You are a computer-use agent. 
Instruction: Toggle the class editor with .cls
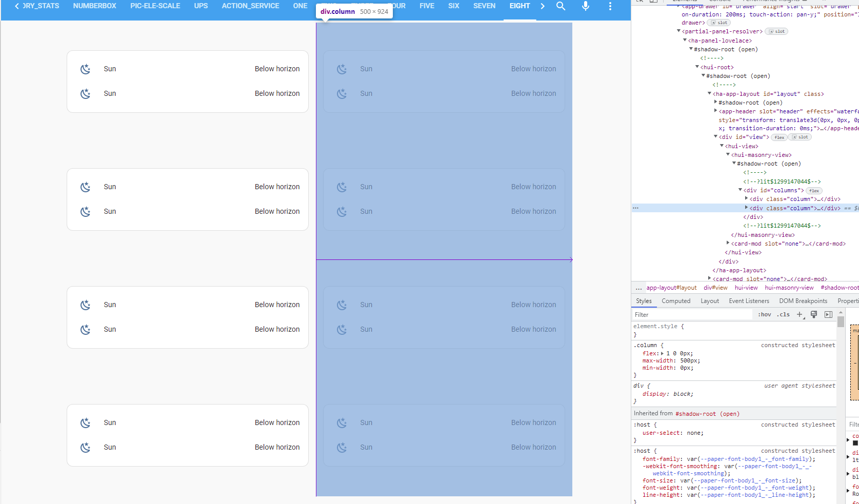point(783,314)
